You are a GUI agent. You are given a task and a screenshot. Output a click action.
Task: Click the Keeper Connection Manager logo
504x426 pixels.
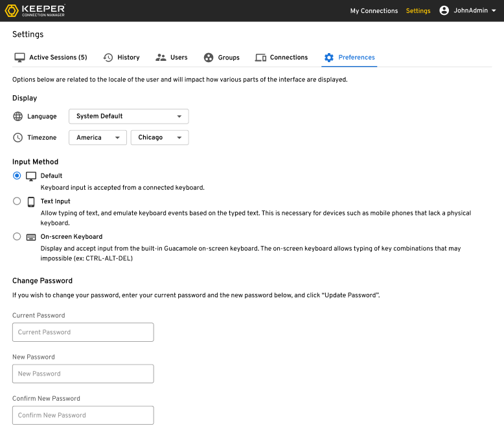[x=36, y=10]
